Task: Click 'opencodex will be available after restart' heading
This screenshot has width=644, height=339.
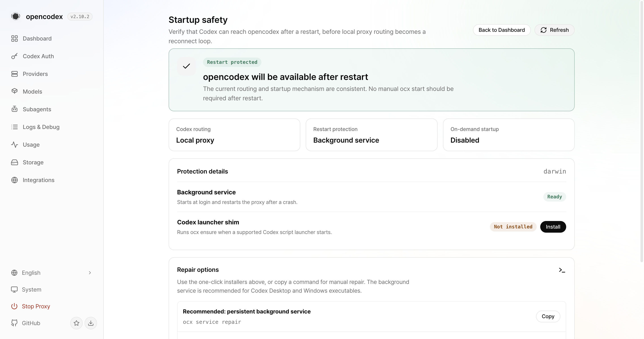Action: (286, 77)
